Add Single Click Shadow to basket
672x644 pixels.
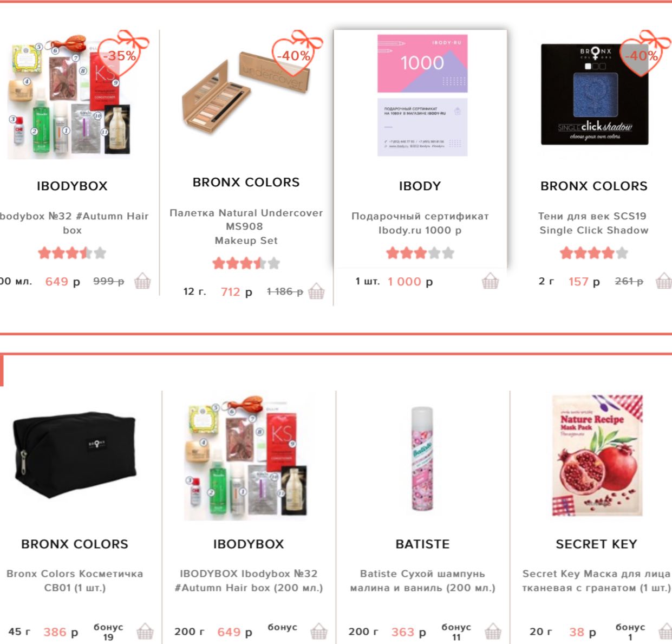pyautogui.click(x=664, y=281)
